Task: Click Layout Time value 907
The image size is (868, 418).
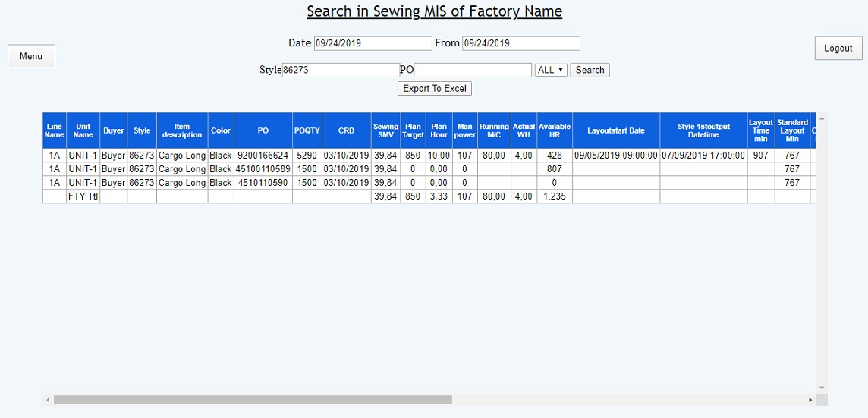Action: pos(761,156)
